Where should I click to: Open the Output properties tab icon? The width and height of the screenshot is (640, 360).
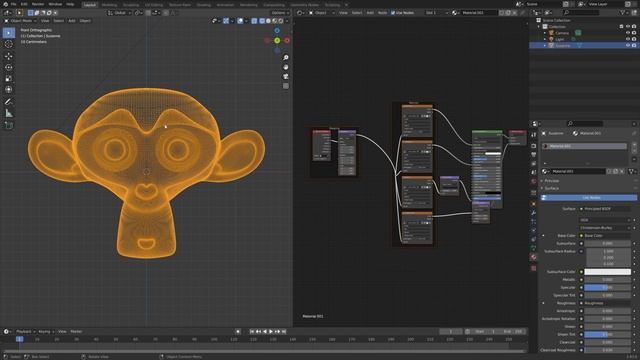[533, 155]
